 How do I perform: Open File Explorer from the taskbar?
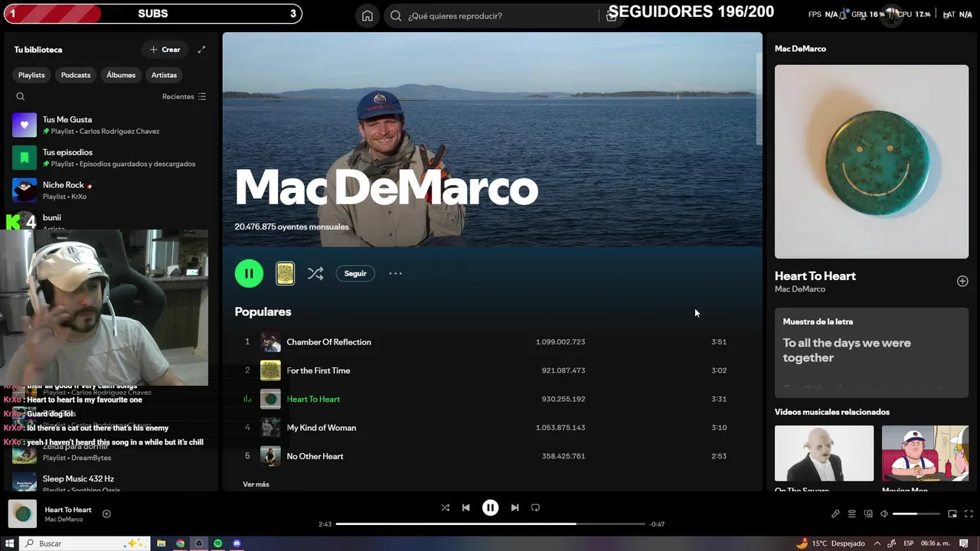[x=162, y=543]
